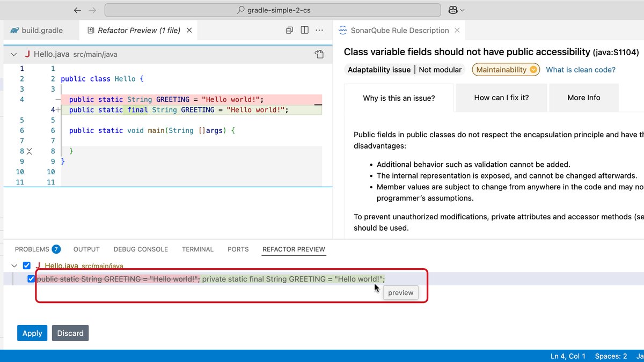Show the PROBLEMS panel
The image size is (644, 362).
[32, 249]
